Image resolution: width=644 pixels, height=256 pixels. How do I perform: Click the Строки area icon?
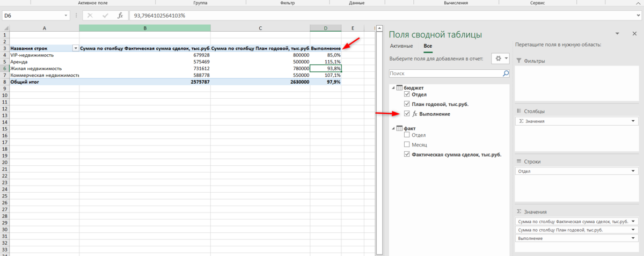point(519,162)
